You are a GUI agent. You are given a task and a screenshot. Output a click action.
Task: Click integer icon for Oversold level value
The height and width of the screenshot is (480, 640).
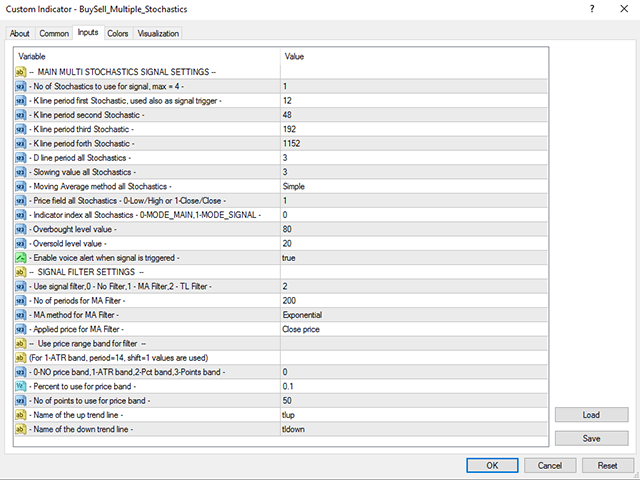[x=20, y=244]
